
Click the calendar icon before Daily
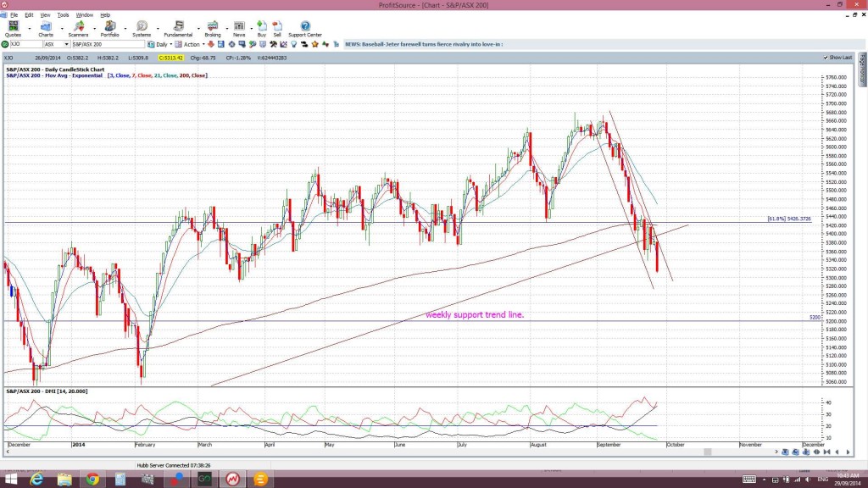click(x=151, y=44)
